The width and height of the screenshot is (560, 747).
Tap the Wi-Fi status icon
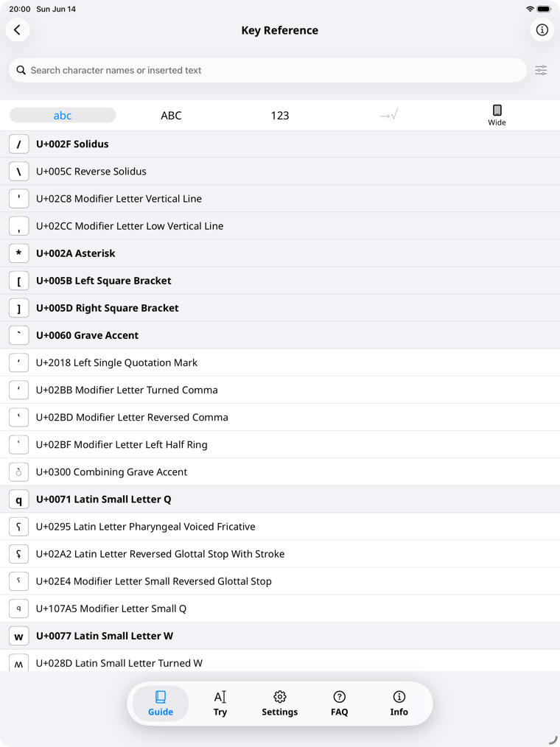[x=530, y=9]
